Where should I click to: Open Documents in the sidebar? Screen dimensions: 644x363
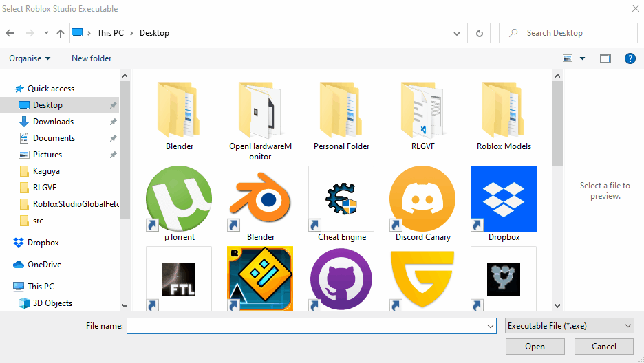point(54,138)
